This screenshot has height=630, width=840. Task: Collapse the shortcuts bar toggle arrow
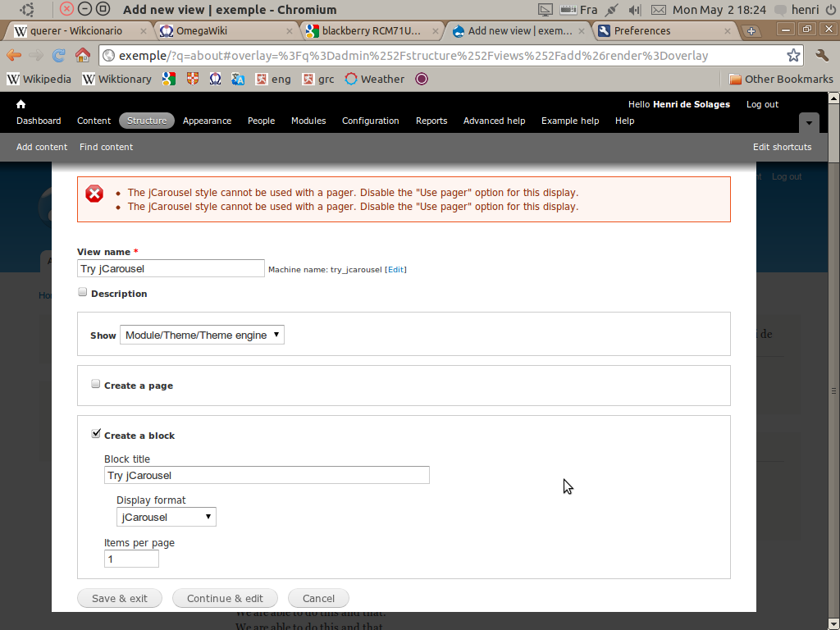[809, 123]
